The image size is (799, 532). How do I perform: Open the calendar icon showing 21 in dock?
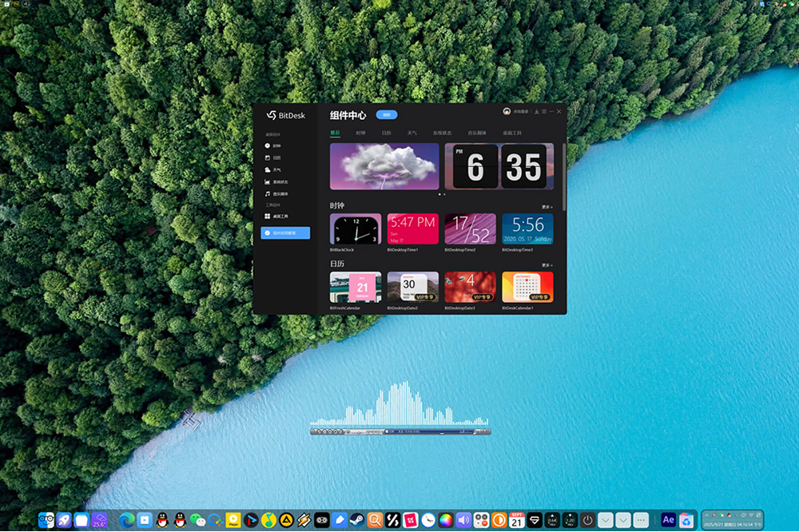(x=517, y=520)
